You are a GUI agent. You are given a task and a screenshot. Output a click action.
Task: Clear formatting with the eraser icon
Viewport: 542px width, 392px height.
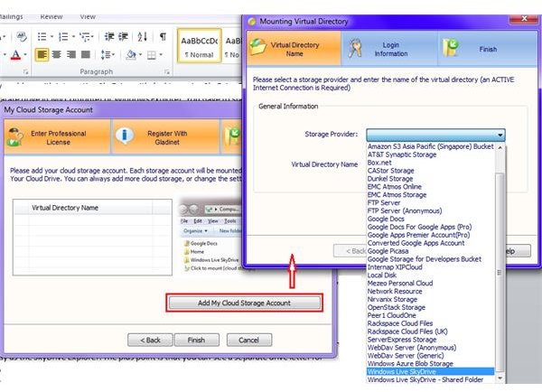(x=22, y=36)
